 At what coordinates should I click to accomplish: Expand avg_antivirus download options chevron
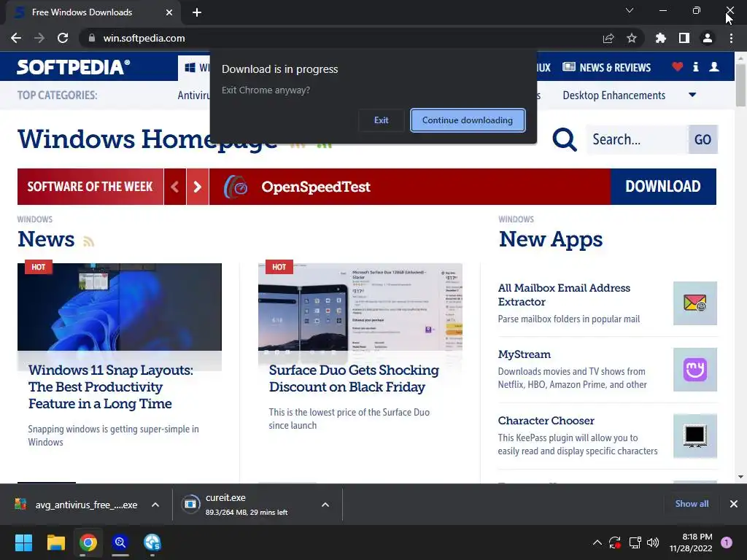coord(155,505)
